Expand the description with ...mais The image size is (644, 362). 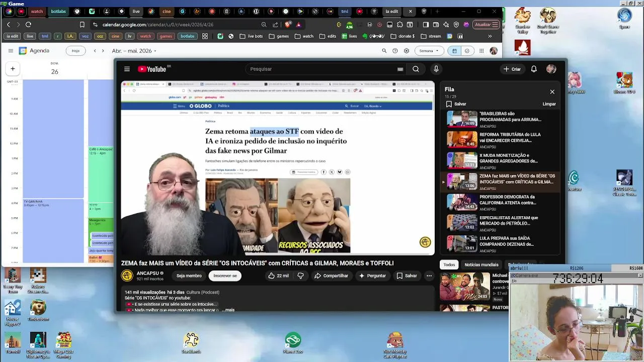228,310
